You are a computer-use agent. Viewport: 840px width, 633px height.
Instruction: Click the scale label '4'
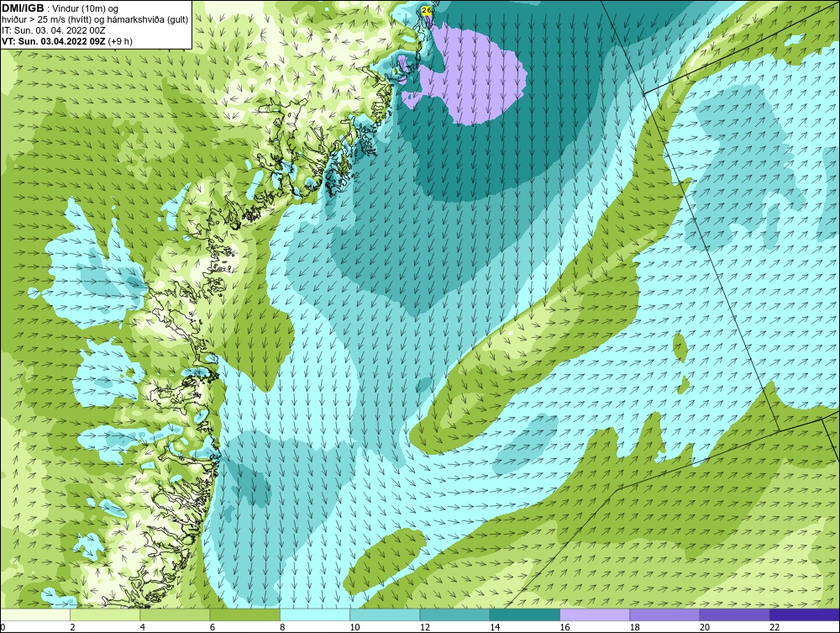pyautogui.click(x=143, y=628)
